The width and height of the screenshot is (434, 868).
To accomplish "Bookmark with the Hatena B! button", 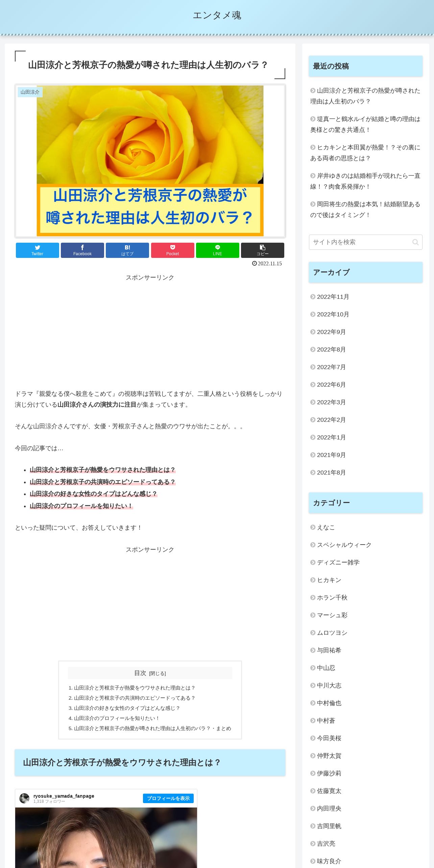I will (127, 250).
